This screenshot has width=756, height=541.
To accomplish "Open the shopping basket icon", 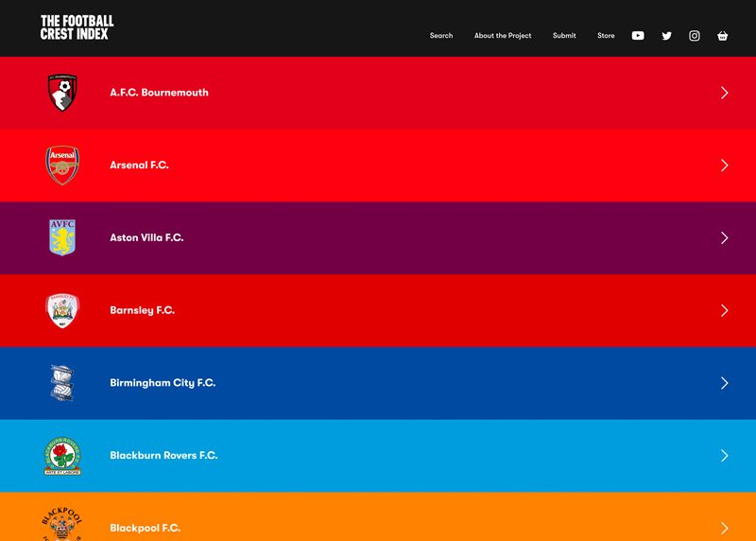I will click(x=722, y=36).
